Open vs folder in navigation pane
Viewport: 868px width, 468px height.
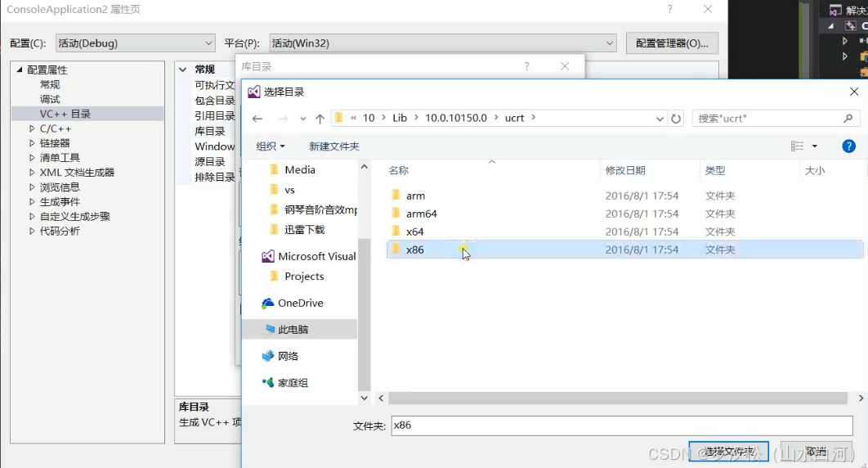pos(289,190)
